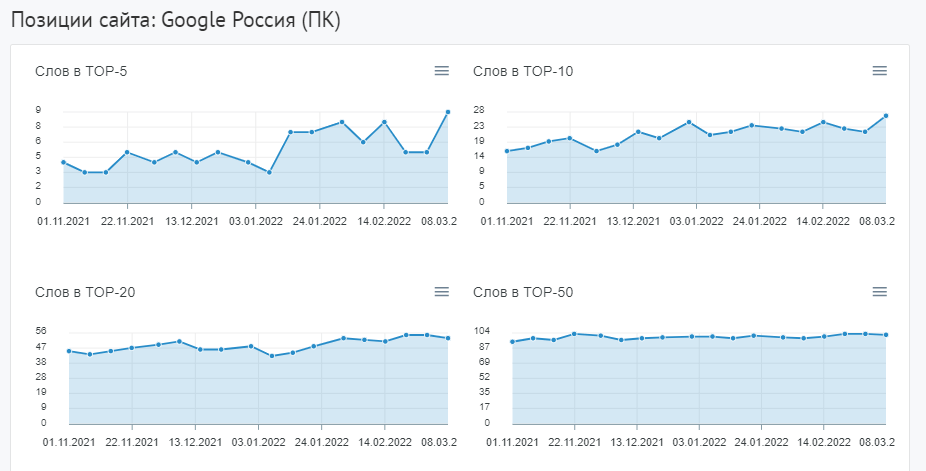Click the "Слов в TOP-5" chart title
Screen dimensions: 926x471
point(81,71)
